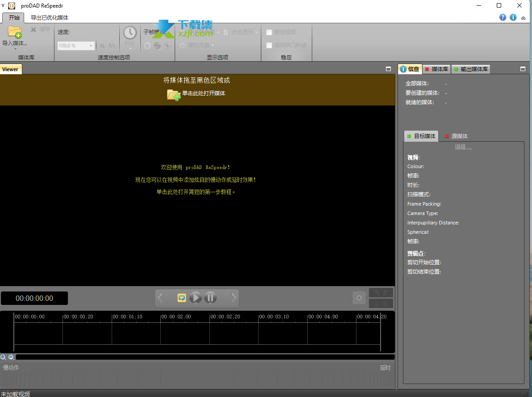Open the quick access dropdown arrow in title bar
532x397 pixels.
click(3, 5)
